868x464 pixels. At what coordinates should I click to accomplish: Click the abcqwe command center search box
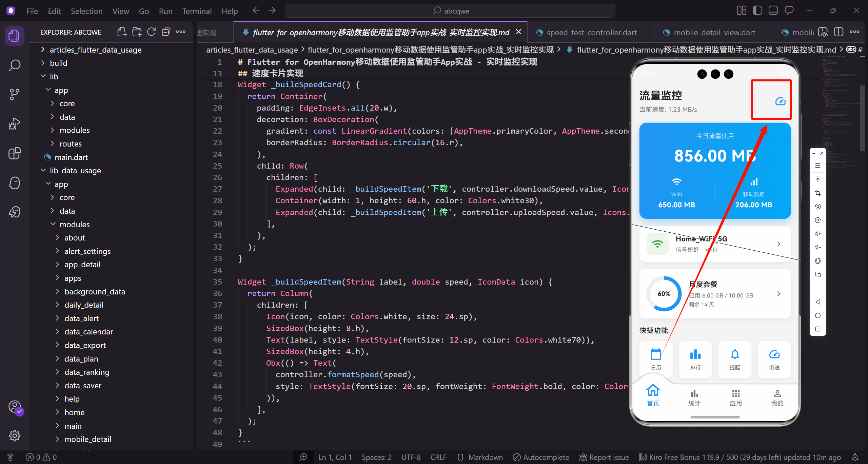tap(450, 11)
